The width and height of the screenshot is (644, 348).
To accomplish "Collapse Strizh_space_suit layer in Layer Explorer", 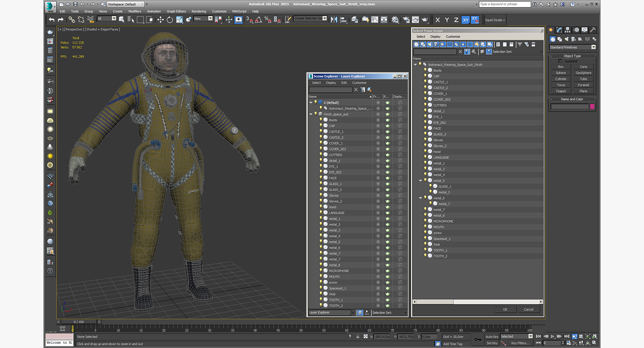I will click(311, 114).
